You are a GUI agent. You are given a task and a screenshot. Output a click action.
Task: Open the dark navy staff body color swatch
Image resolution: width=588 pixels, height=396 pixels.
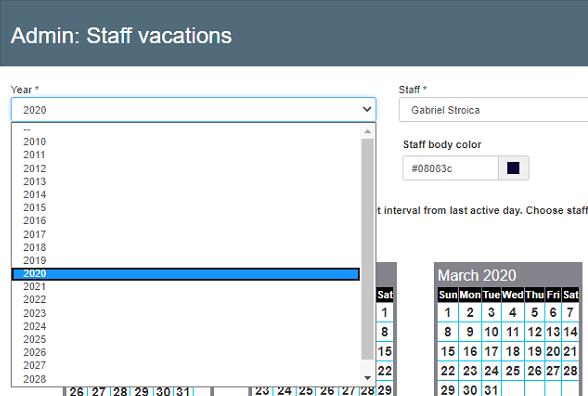pyautogui.click(x=513, y=168)
